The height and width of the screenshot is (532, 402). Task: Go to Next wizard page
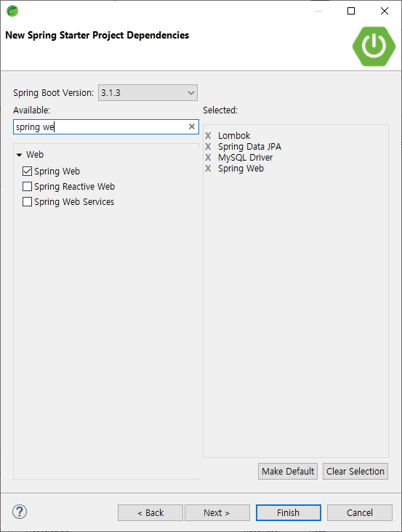pos(217,512)
